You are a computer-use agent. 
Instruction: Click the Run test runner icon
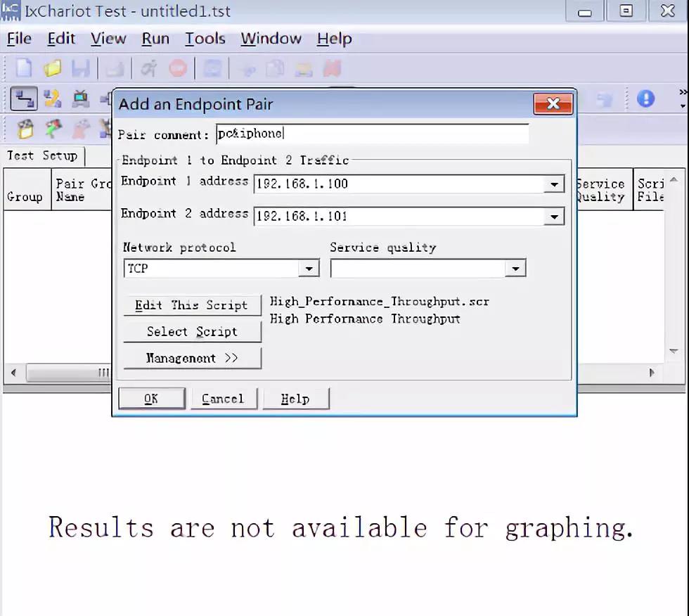(x=149, y=68)
